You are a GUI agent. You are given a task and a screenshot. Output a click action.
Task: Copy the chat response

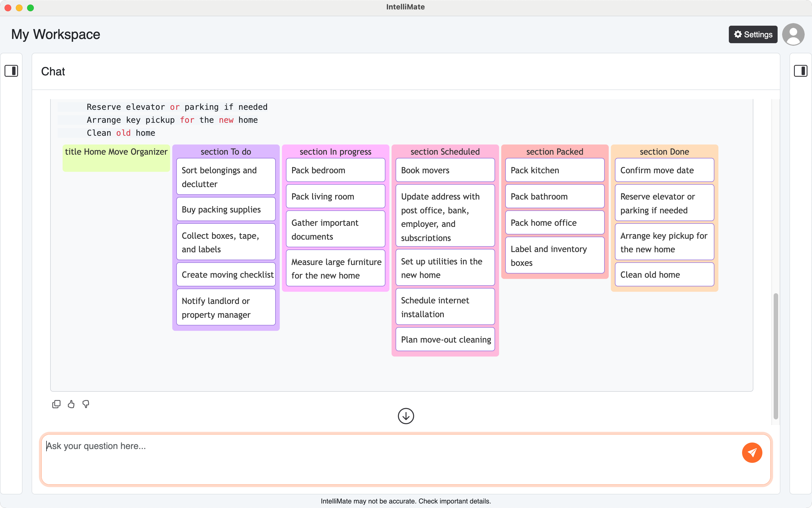pos(56,404)
